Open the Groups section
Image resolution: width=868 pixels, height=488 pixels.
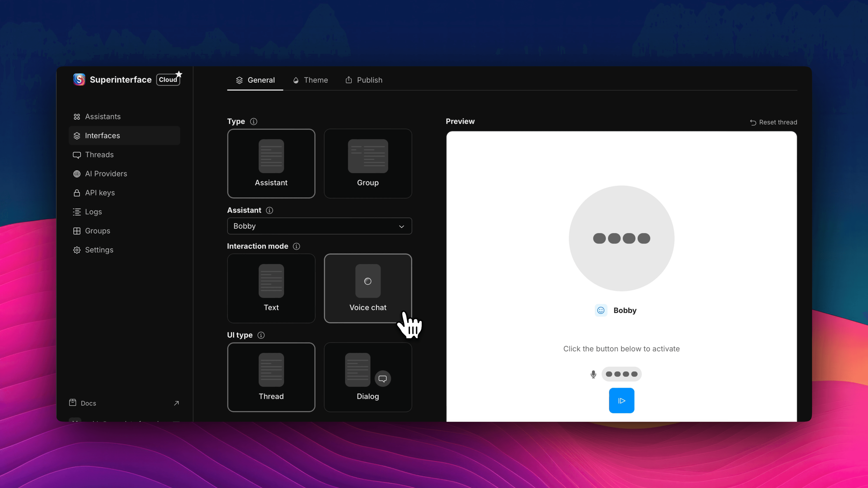97,231
